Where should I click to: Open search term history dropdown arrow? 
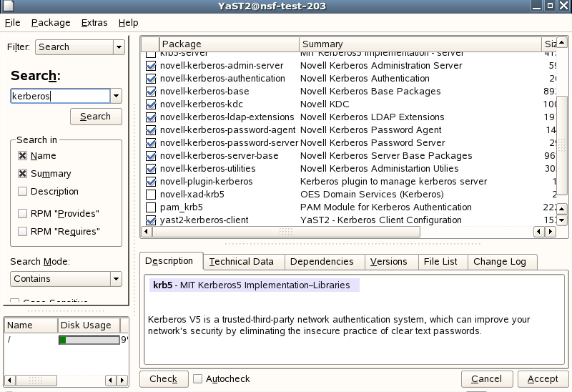click(117, 96)
